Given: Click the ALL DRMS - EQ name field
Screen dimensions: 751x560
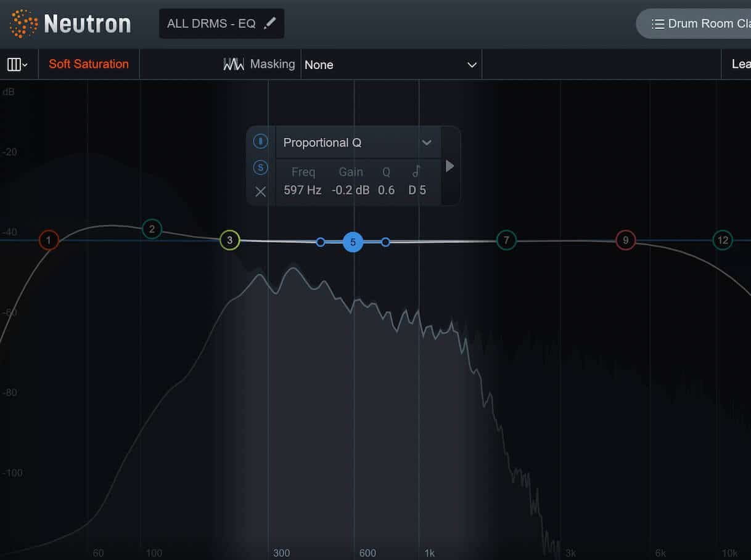Looking at the screenshot, I should click(x=222, y=23).
